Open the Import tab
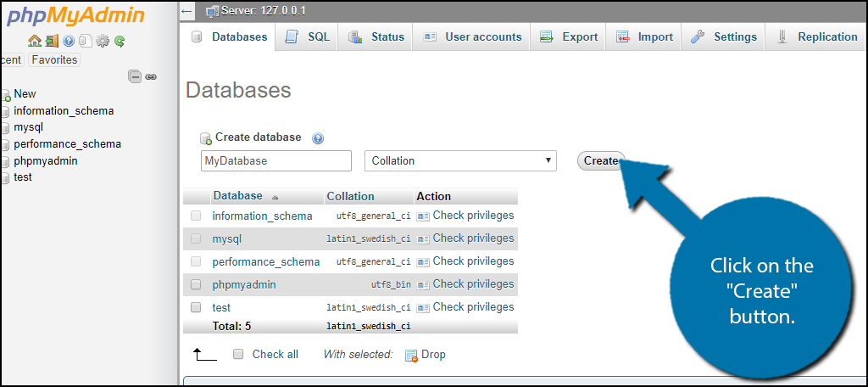Image resolution: width=868 pixels, height=387 pixels. [644, 36]
